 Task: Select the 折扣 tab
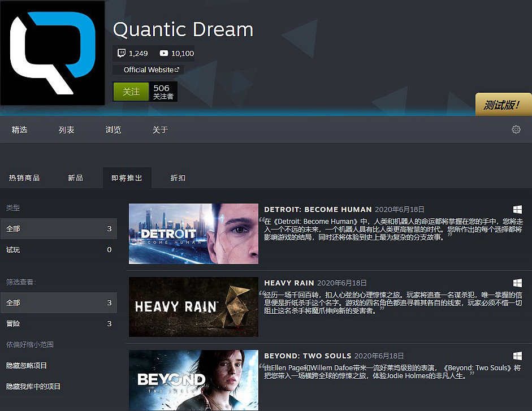click(x=178, y=178)
